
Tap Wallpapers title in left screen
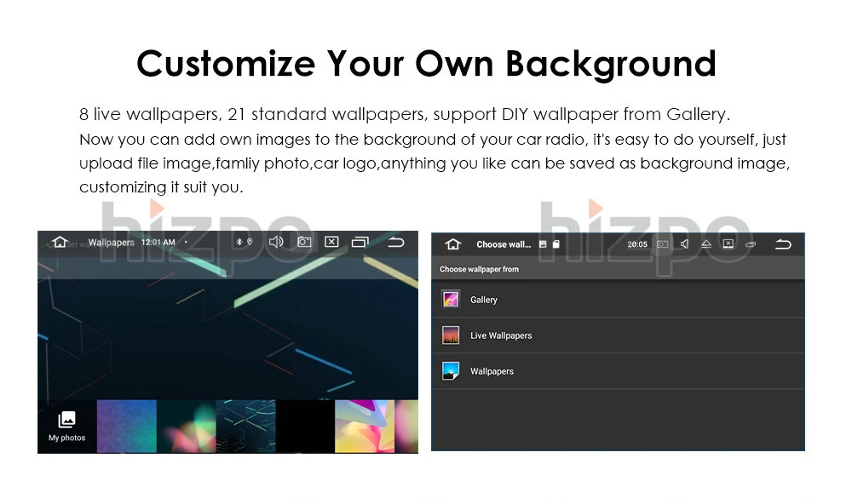point(112,243)
